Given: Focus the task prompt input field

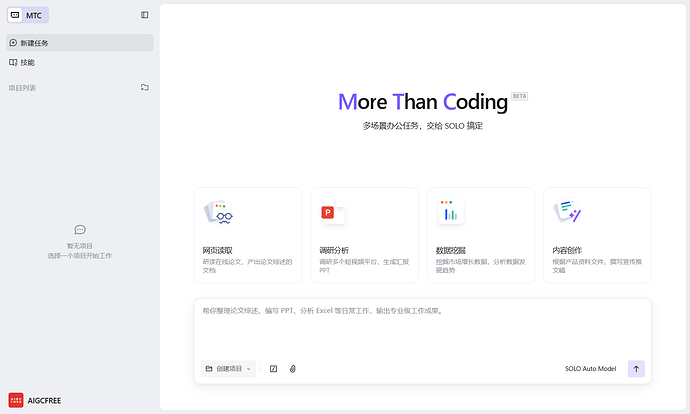Looking at the screenshot, I should click(x=422, y=328).
